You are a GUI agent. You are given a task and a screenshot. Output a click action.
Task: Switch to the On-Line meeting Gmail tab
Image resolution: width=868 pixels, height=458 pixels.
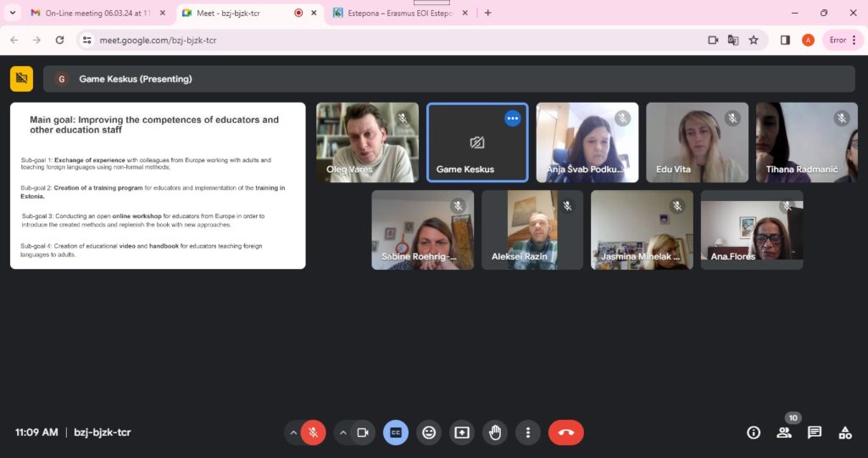93,13
